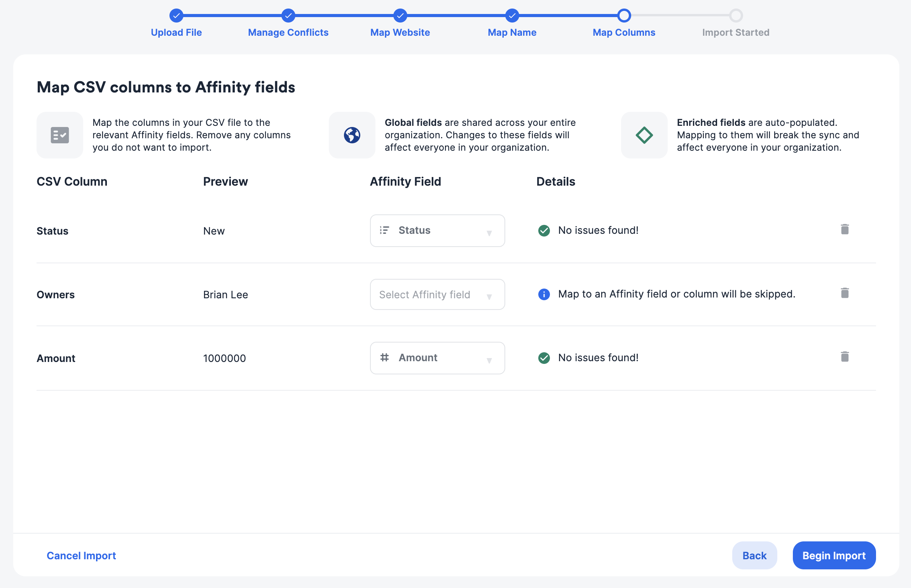This screenshot has width=911, height=588.
Task: Click the diamond icon for Enriched fields
Action: [644, 135]
